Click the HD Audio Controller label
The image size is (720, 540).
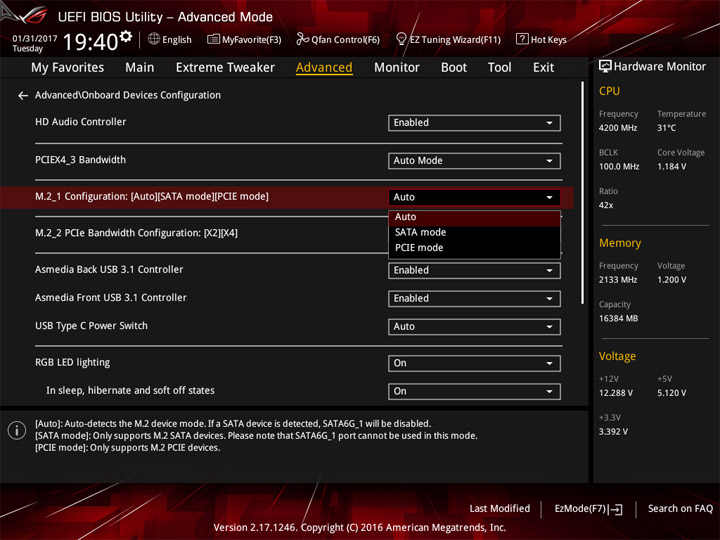click(x=80, y=122)
